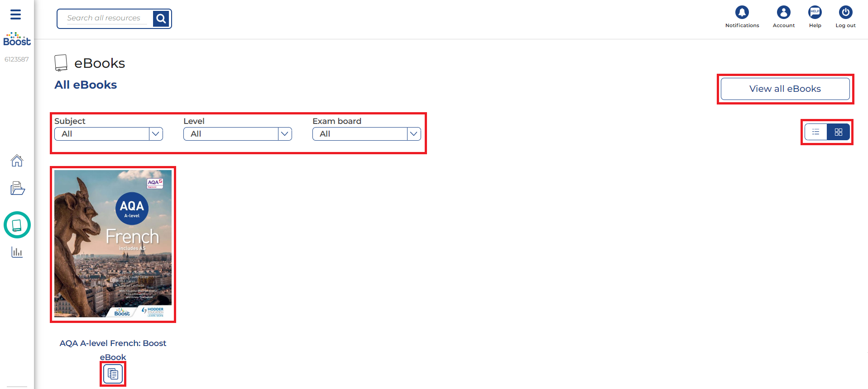Log out using the power icon
Screen dimensions: 868x389
(x=845, y=13)
